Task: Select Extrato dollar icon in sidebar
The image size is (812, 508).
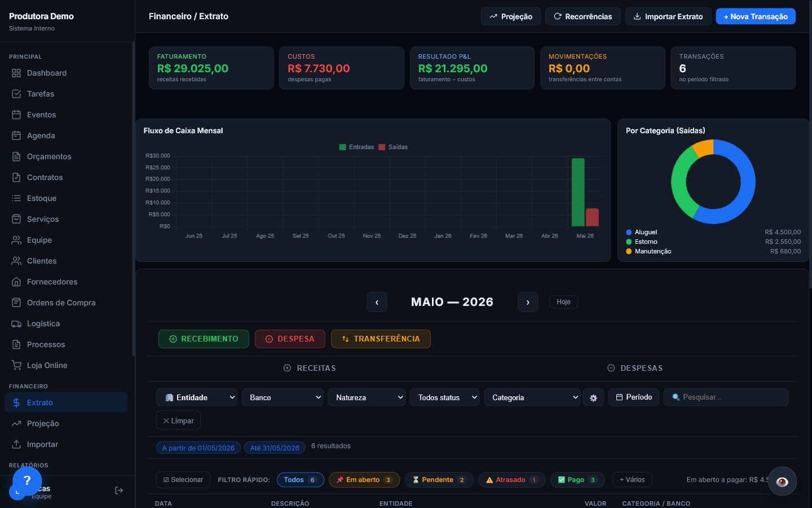Action: (x=16, y=402)
